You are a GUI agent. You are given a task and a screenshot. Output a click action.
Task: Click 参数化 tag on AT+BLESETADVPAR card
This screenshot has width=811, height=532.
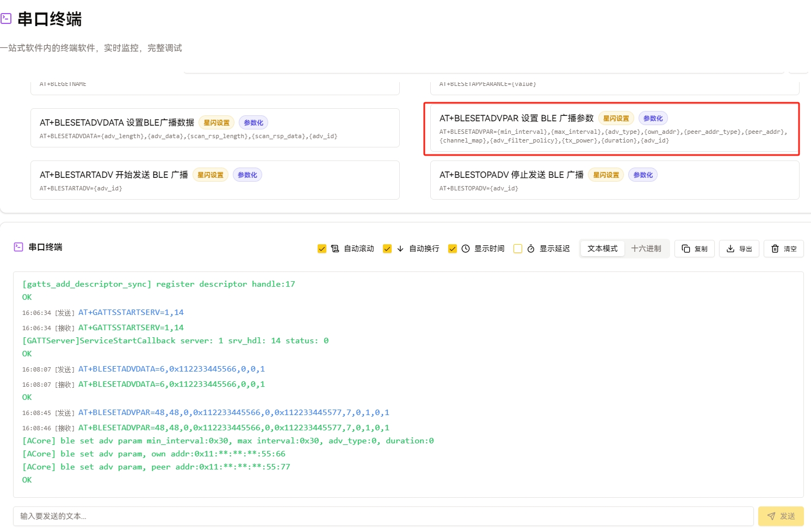pos(653,119)
